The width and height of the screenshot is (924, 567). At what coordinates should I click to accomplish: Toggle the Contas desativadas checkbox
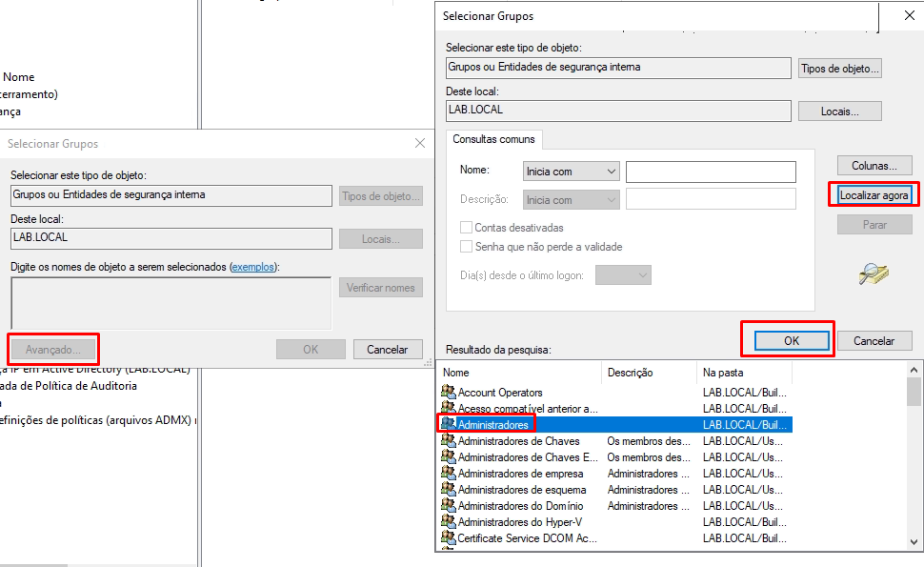467,228
